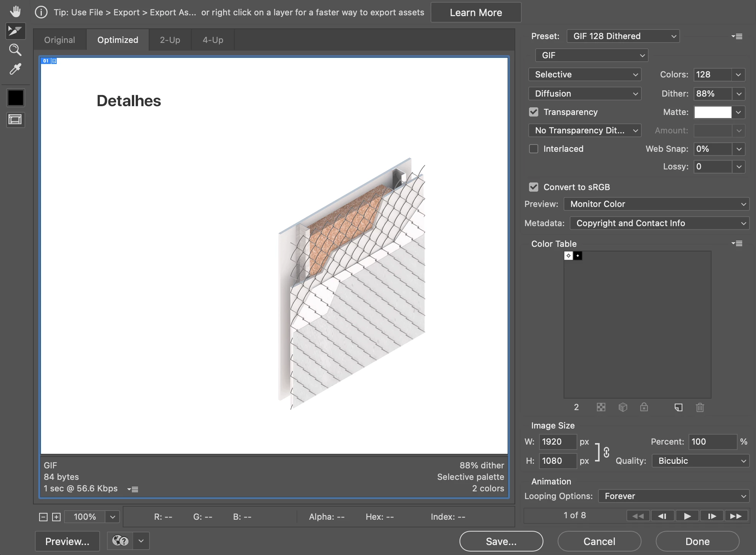Lock selected colors in Color Table
The image size is (756, 555).
tap(644, 407)
